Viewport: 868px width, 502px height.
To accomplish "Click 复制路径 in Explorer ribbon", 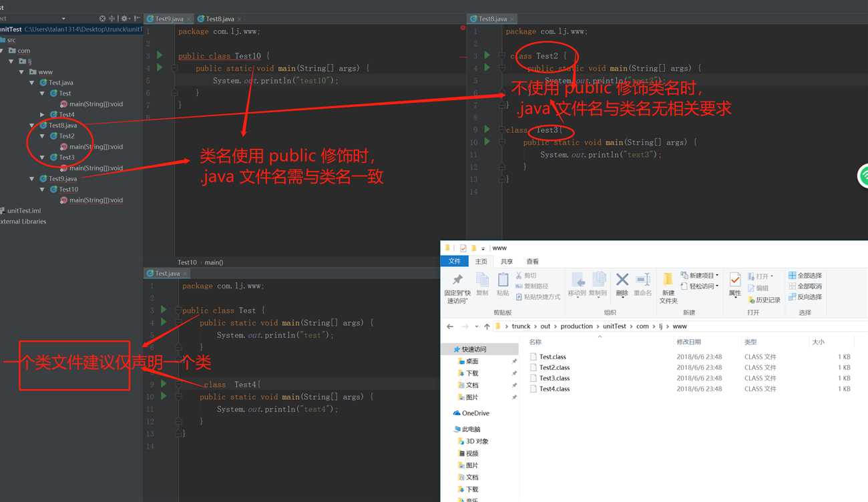I will click(x=532, y=286).
